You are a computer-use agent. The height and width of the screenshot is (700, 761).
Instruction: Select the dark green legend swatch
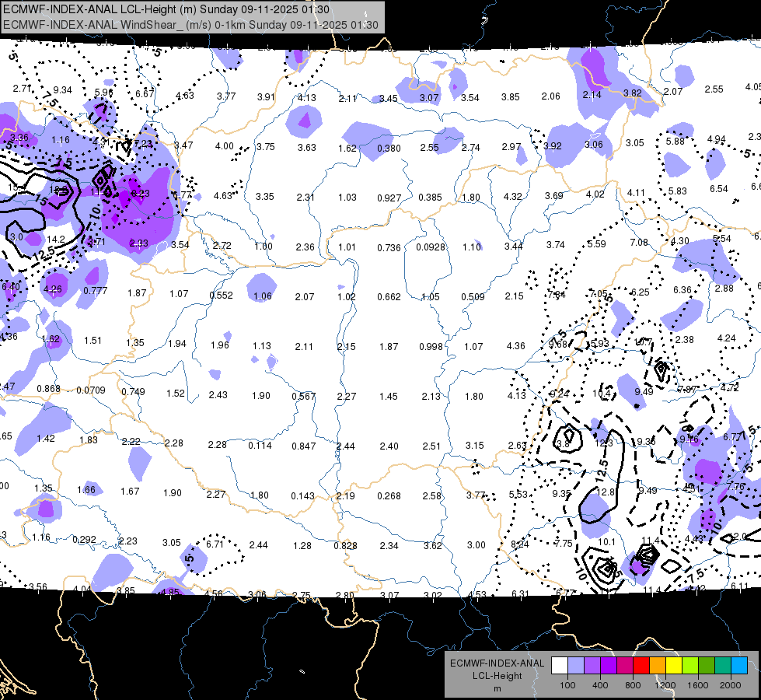(707, 666)
